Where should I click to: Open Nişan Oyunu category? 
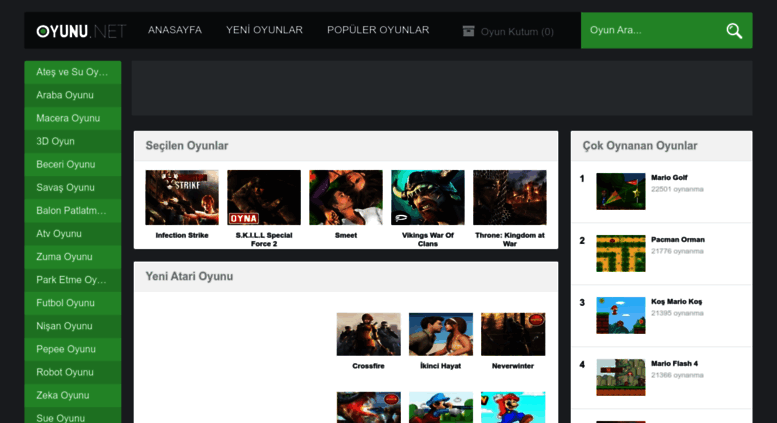[73, 326]
